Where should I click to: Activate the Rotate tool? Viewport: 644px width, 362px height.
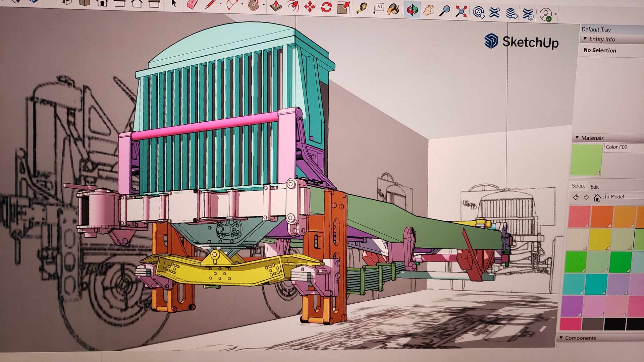[326, 6]
